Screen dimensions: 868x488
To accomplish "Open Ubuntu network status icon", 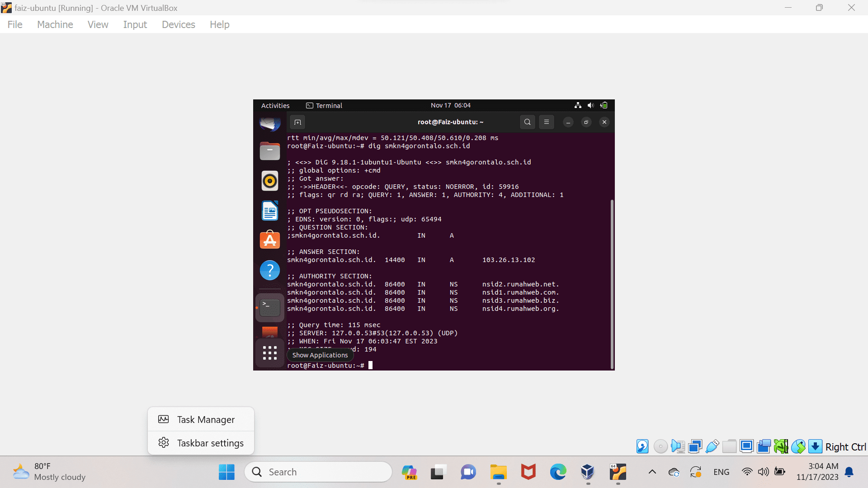I will click(x=578, y=105).
